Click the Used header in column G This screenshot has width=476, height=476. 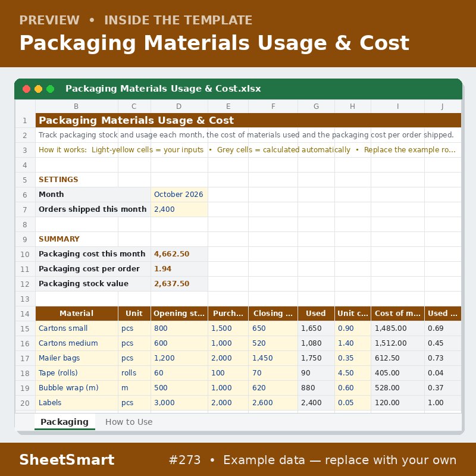316,314
